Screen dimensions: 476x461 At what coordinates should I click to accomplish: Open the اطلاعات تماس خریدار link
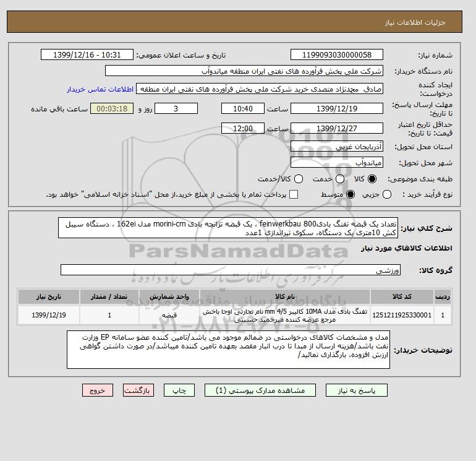click(100, 89)
